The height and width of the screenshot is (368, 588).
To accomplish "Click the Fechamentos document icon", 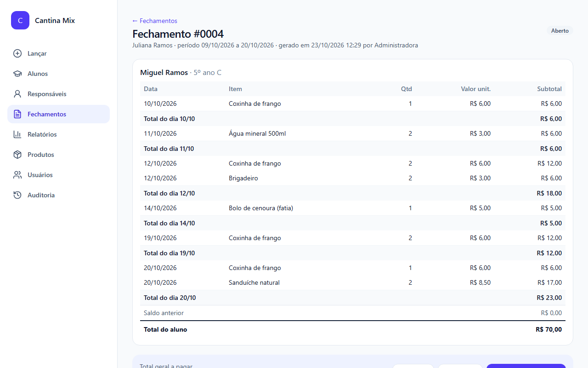I will (x=17, y=114).
